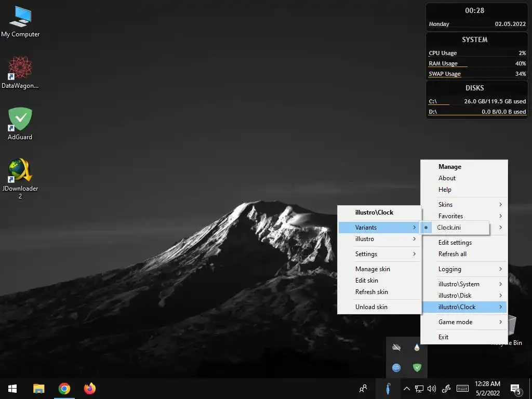Expand the Favorites submenu
The width and height of the screenshot is (532, 399).
[x=464, y=216]
